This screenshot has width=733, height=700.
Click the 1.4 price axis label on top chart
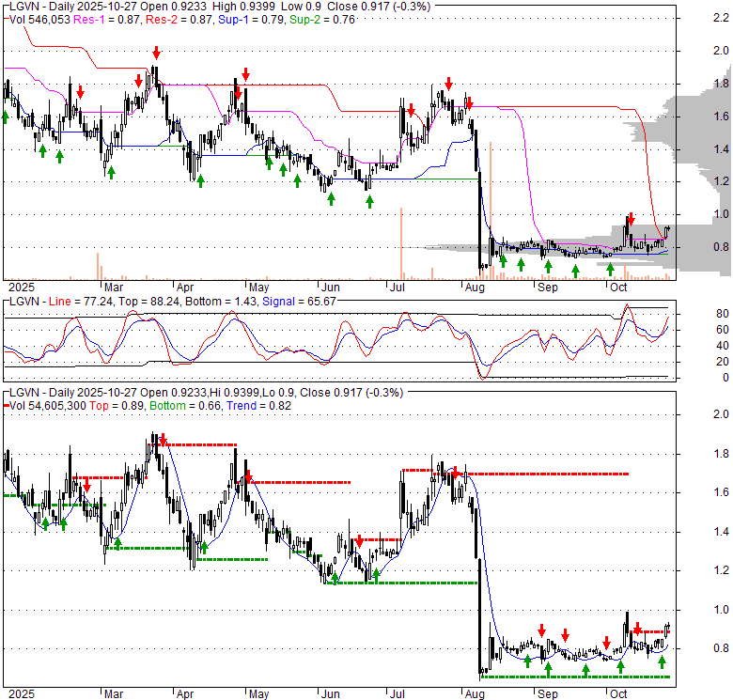tap(721, 149)
